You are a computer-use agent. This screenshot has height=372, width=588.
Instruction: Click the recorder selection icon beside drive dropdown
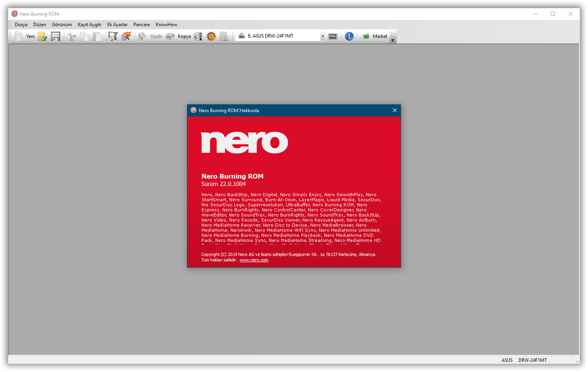click(x=333, y=36)
